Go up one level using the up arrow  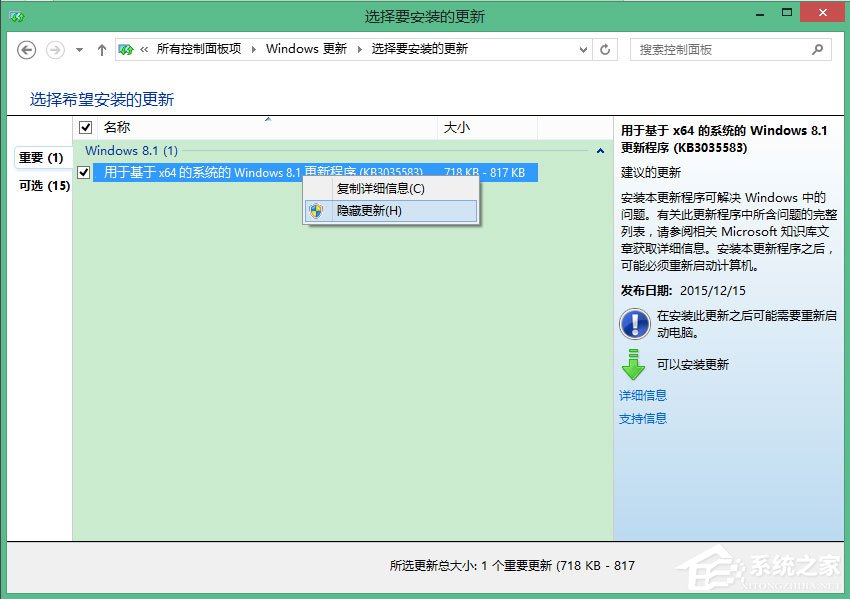tap(101, 49)
